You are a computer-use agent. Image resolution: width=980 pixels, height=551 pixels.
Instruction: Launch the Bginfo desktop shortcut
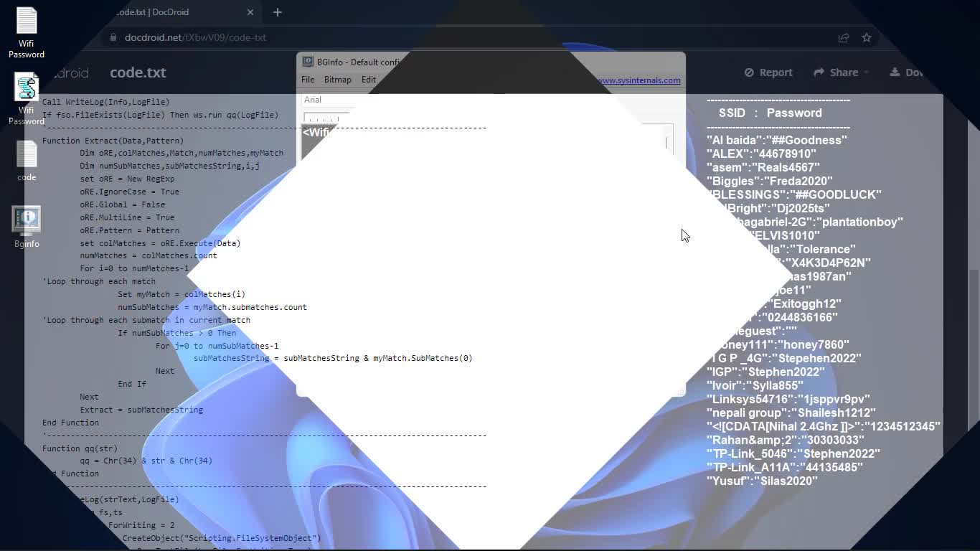(x=27, y=227)
